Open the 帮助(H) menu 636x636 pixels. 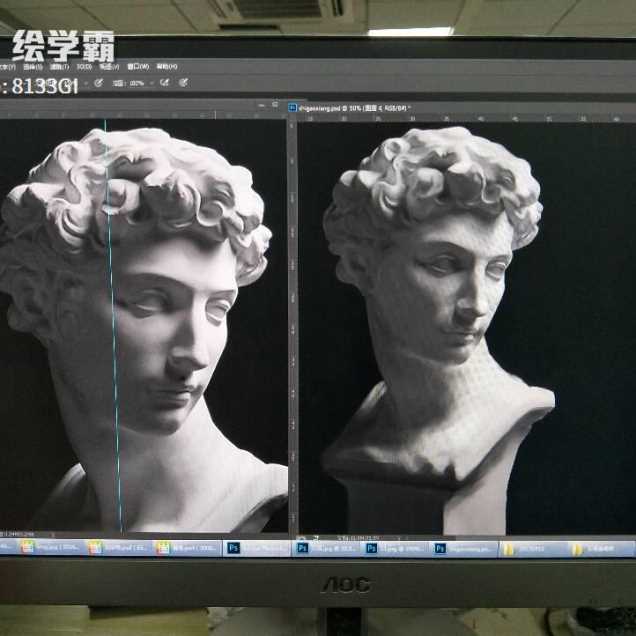click(x=167, y=67)
